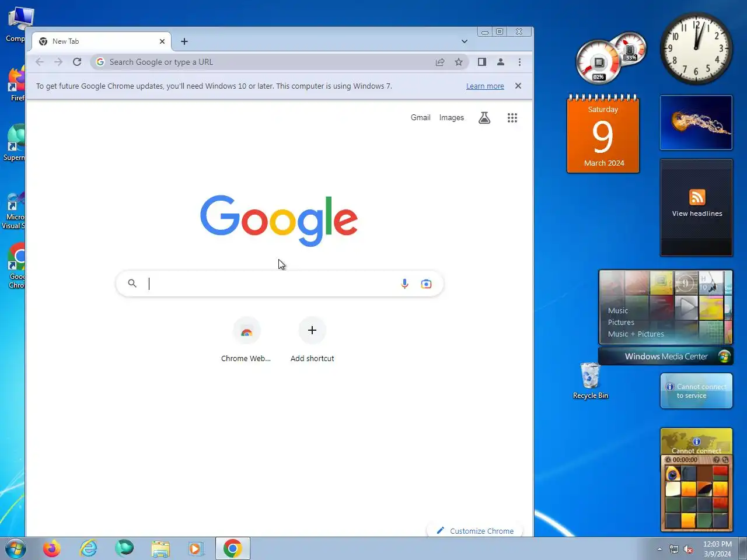The height and width of the screenshot is (560, 747).
Task: Open the Windows Start menu
Action: click(x=16, y=548)
